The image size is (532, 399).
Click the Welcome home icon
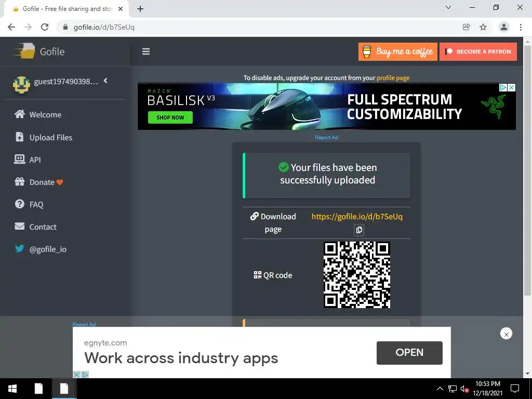(x=20, y=114)
